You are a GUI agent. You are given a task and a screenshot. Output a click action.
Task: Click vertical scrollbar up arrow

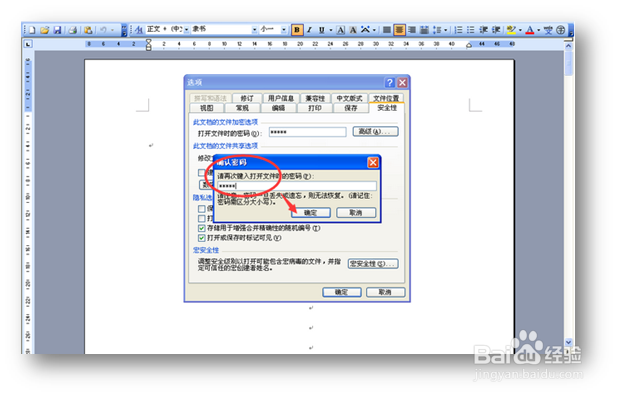[x=569, y=46]
